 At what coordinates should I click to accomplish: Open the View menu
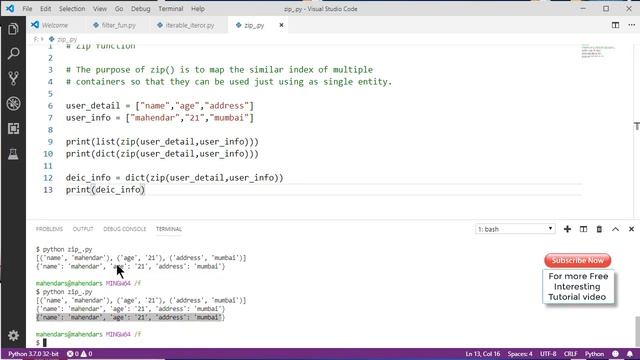(100, 9)
